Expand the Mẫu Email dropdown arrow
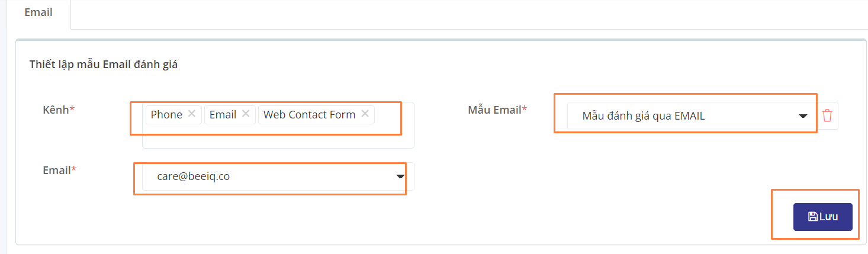Screen dimensions: 868x254 click(803, 116)
